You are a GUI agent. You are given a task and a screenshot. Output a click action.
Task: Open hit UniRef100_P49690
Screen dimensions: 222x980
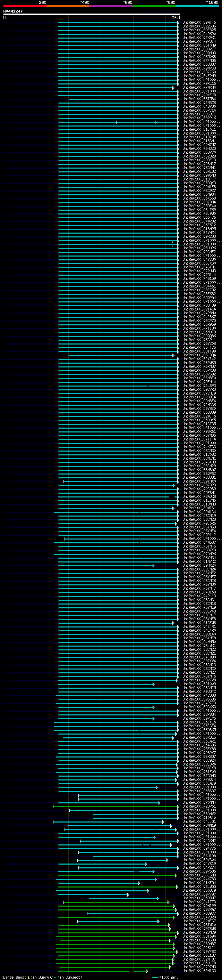point(199,34)
